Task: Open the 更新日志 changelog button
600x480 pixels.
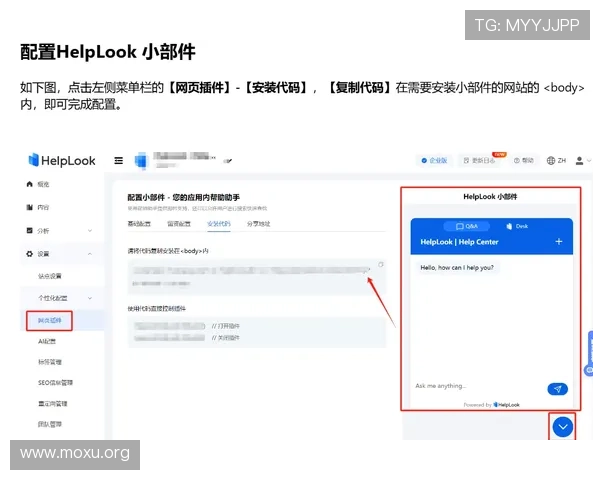Action: click(479, 160)
